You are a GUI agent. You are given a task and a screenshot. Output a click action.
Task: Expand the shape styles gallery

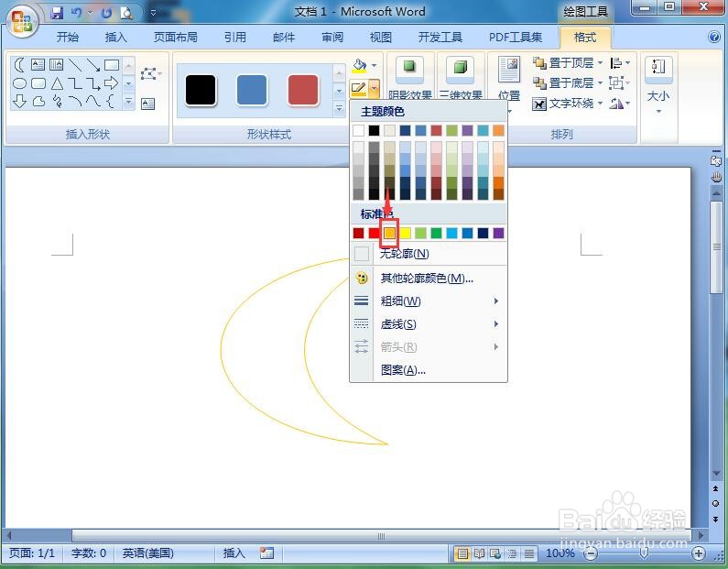click(339, 109)
